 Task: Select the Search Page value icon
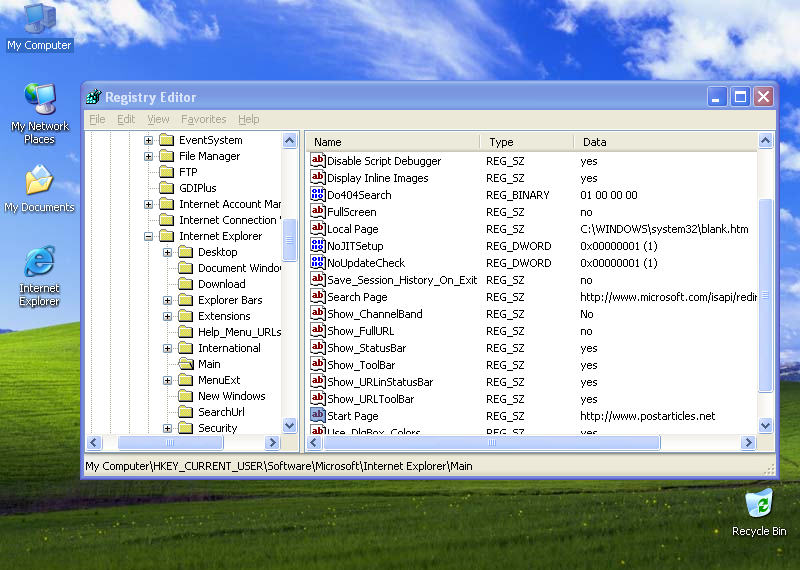(x=317, y=296)
